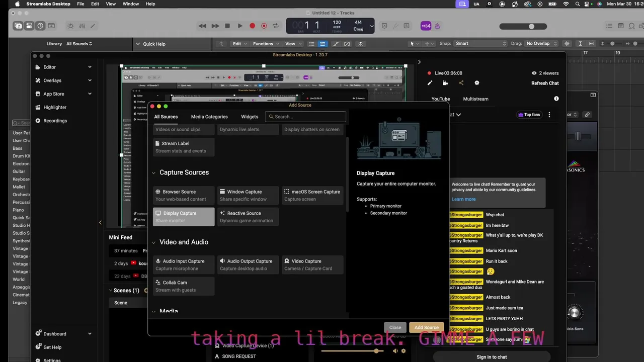The height and width of the screenshot is (362, 644).
Task: Open Logic library button in control bar
Action: tap(19, 26)
